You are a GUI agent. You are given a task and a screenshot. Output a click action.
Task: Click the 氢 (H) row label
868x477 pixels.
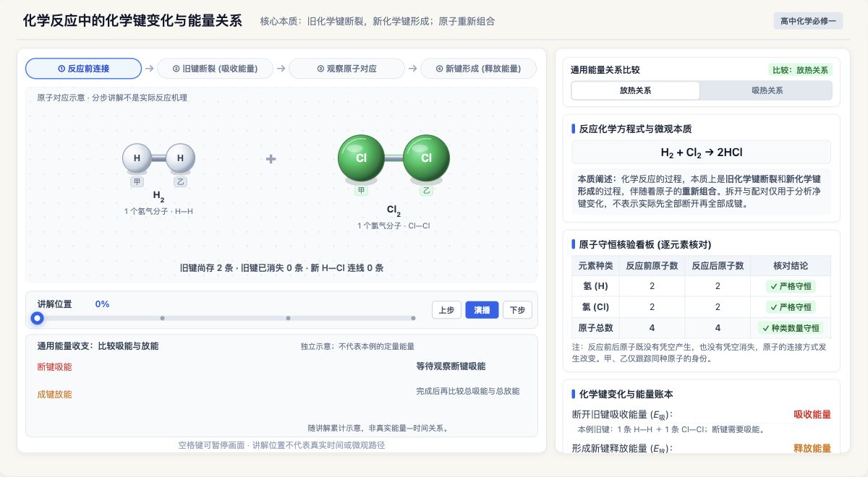pyautogui.click(x=596, y=286)
